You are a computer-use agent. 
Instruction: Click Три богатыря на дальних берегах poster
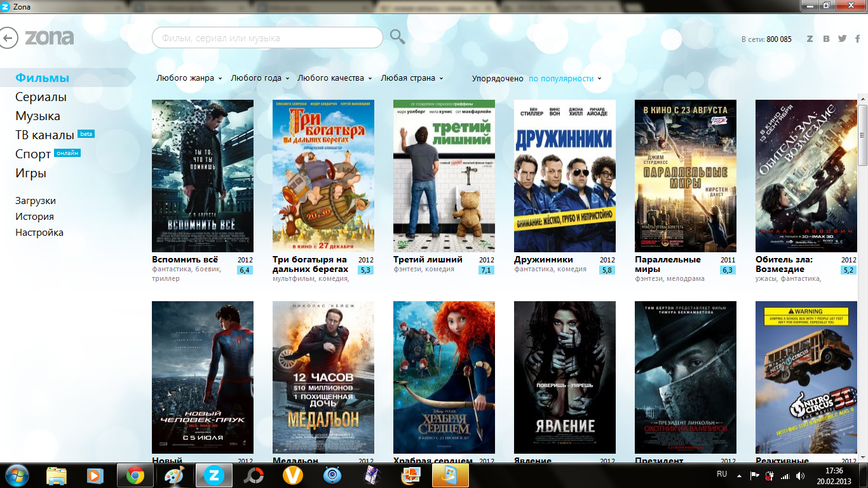323,176
